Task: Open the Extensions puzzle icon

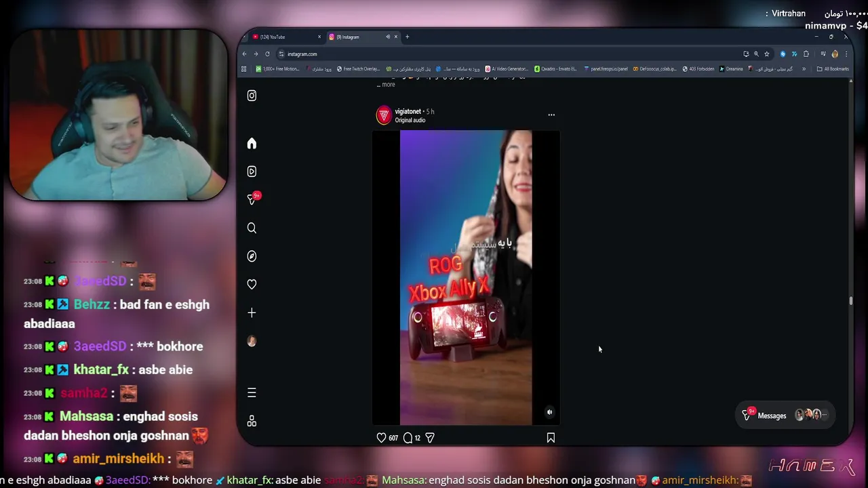Action: coord(806,54)
